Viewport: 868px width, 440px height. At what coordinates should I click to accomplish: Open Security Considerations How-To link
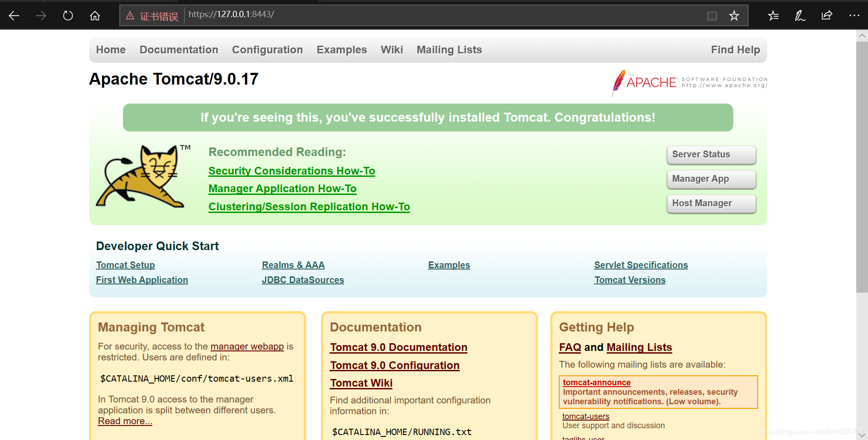[x=292, y=171]
